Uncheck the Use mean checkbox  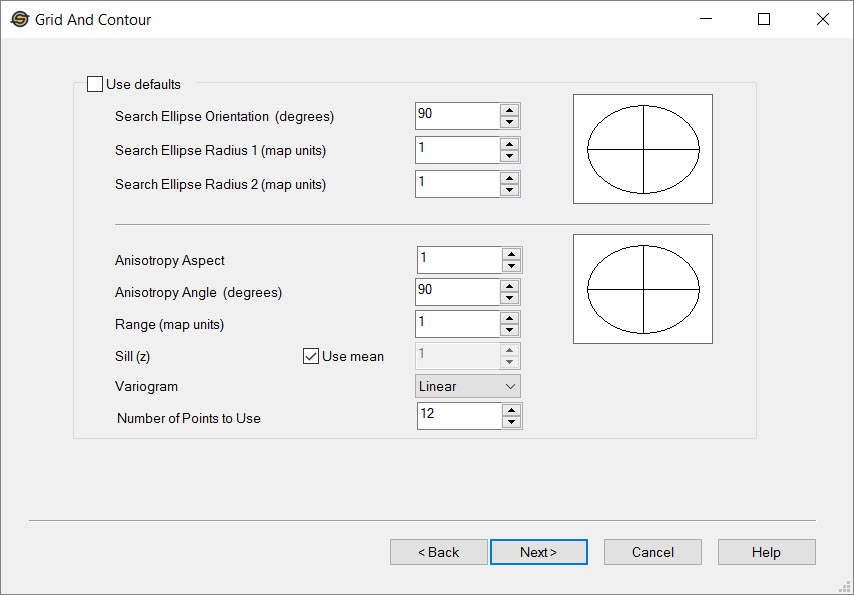(x=311, y=356)
